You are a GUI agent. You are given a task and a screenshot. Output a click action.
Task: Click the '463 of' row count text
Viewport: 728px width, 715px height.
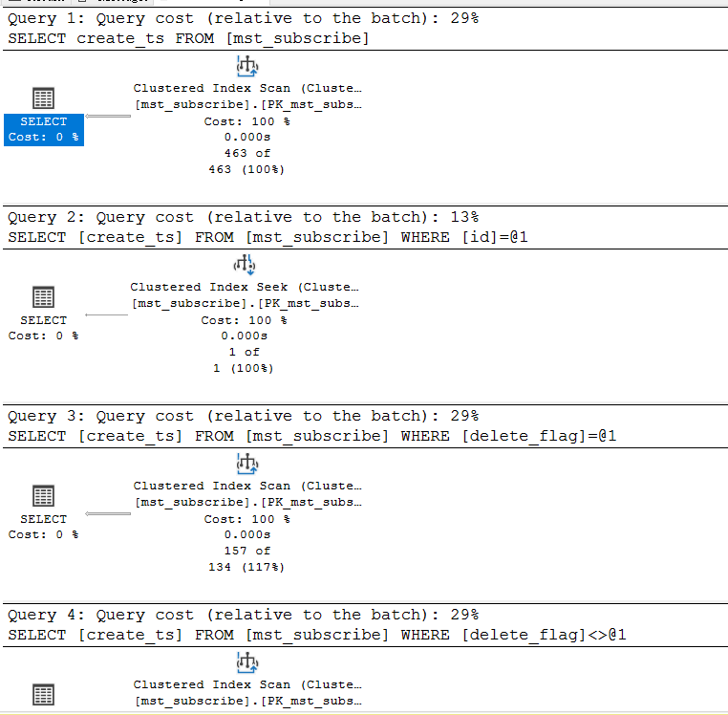tap(247, 153)
